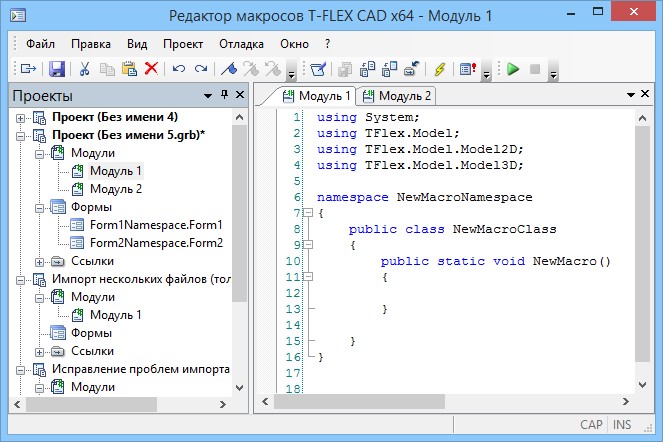Image resolution: width=663 pixels, height=442 pixels.
Task: Open the debug toolbar overflow options arrow
Action: click(553, 70)
